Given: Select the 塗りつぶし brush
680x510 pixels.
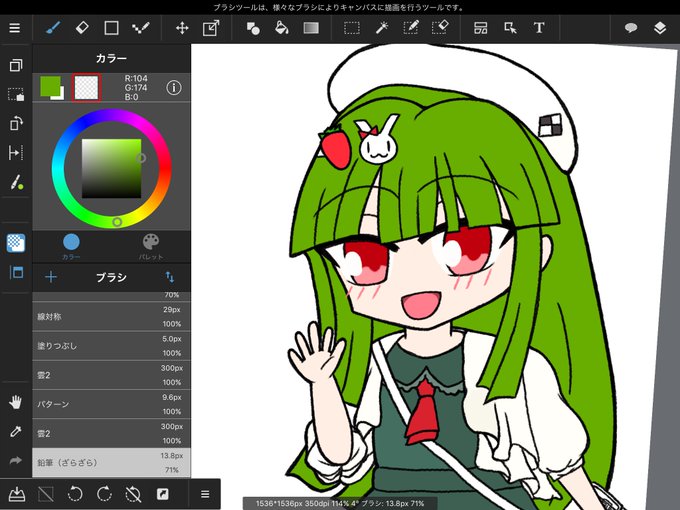Looking at the screenshot, I should (111, 346).
